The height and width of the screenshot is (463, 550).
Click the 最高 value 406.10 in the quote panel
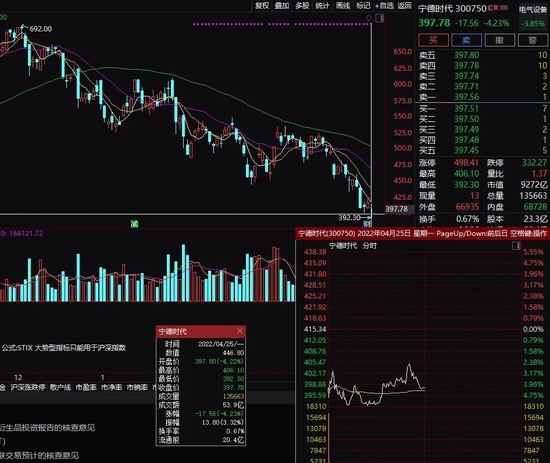[466, 173]
